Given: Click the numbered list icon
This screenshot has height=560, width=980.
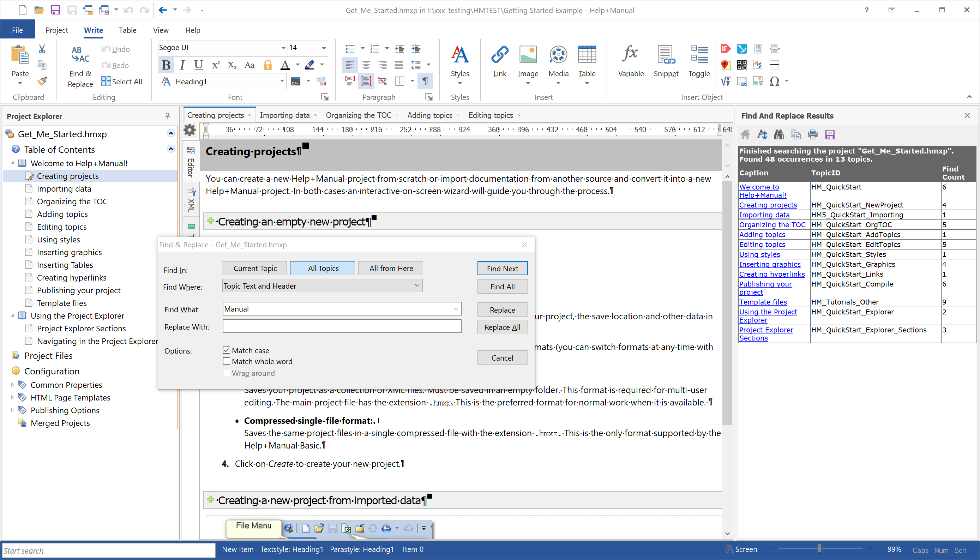Looking at the screenshot, I should [374, 49].
